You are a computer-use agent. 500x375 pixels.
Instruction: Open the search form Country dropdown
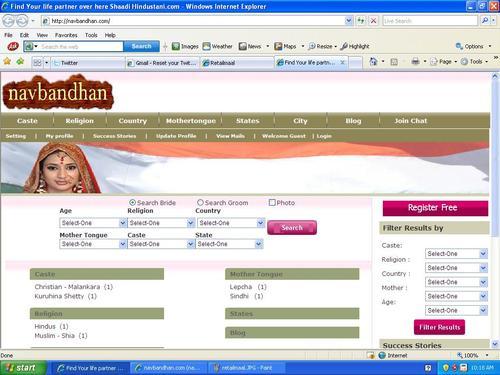(231, 223)
